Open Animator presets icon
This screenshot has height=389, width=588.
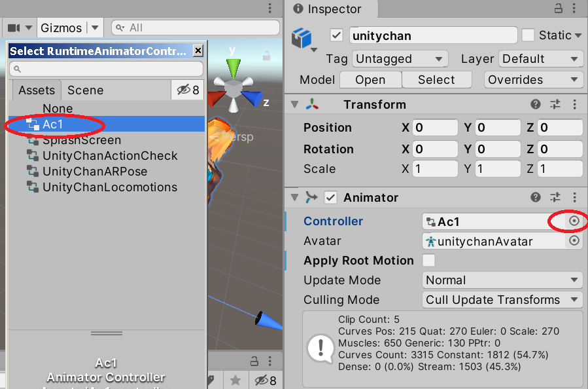coord(555,197)
